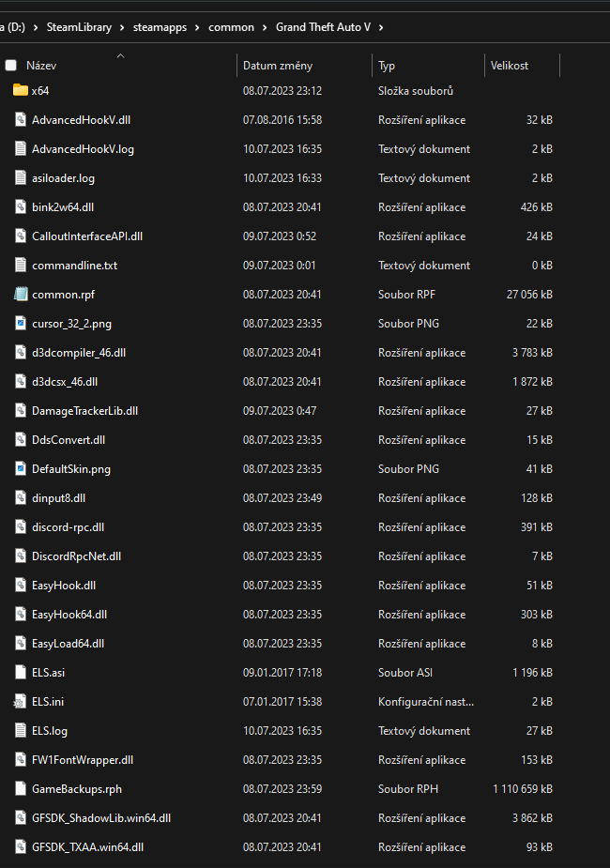The width and height of the screenshot is (610, 868).
Task: Select the GameBackups.rph file name
Action: click(x=77, y=789)
